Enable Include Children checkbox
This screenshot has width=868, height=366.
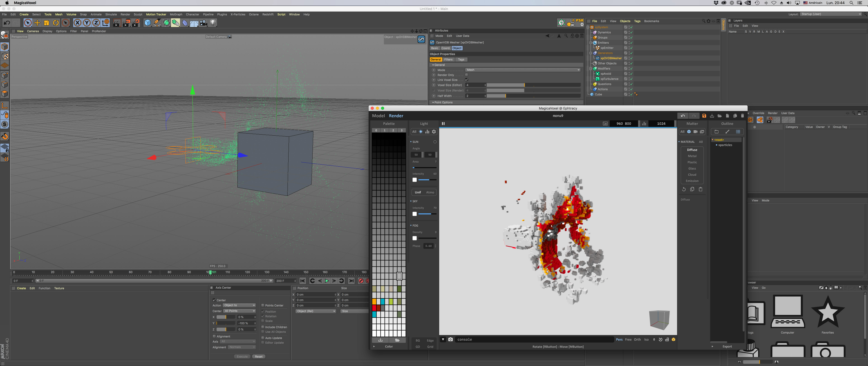[263, 327]
